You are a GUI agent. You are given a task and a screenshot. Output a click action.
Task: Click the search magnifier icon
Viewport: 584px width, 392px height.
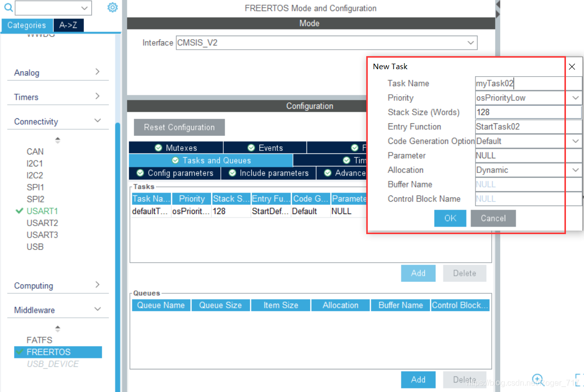pos(8,7)
